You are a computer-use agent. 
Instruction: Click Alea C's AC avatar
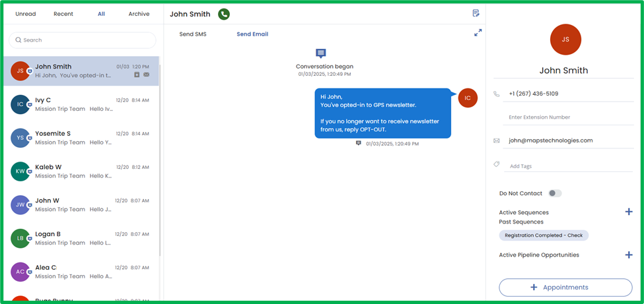coord(20,272)
